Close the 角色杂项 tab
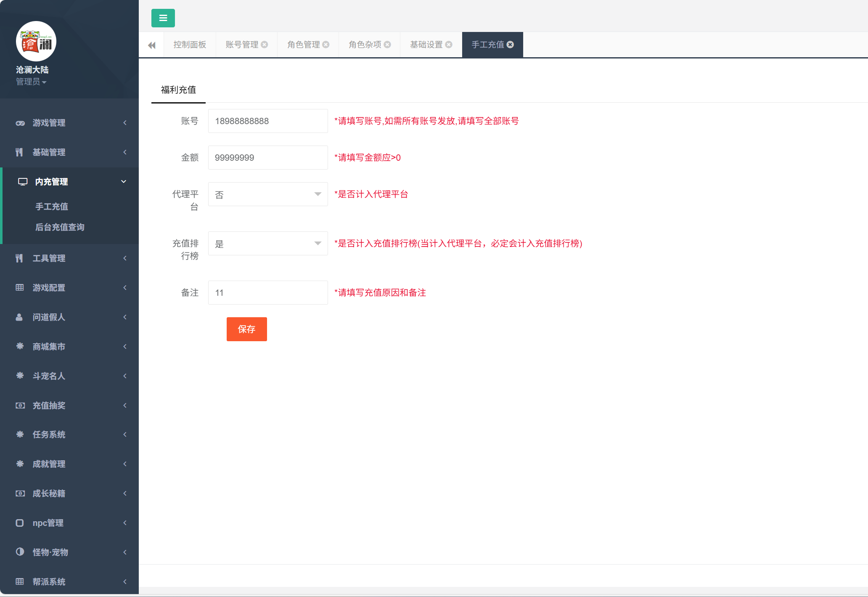Screen dimensions: 868x597 click(x=388, y=44)
